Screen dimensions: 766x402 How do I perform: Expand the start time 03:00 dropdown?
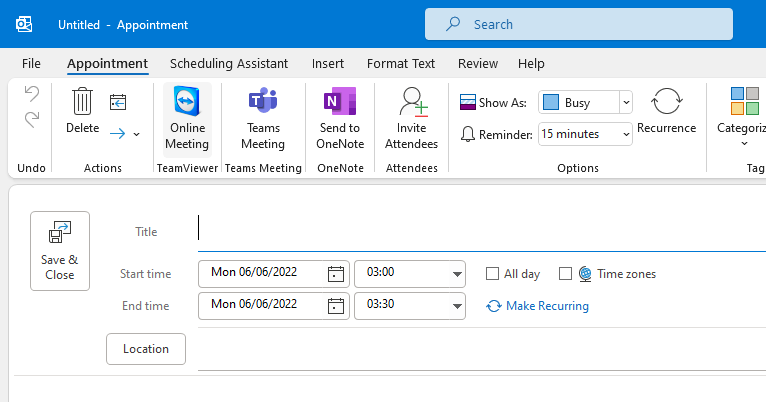coord(457,274)
